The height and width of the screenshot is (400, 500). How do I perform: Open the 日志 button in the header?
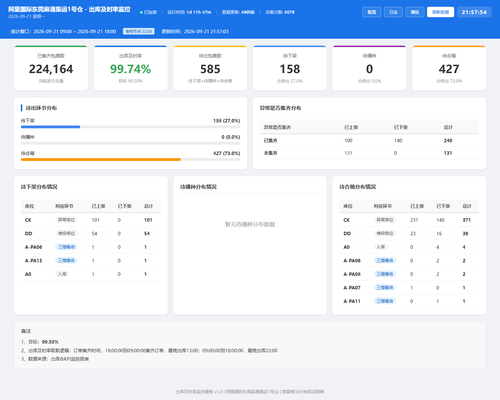(393, 12)
